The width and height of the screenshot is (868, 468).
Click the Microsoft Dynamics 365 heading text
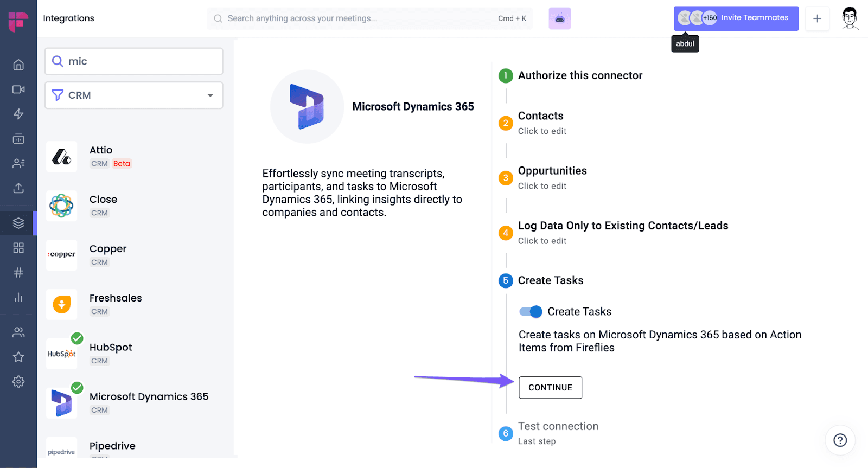click(413, 107)
